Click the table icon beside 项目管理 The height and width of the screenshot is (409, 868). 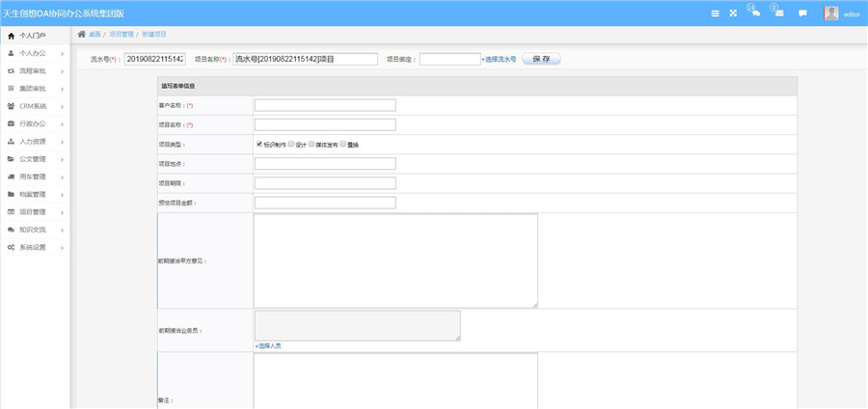[11, 212]
